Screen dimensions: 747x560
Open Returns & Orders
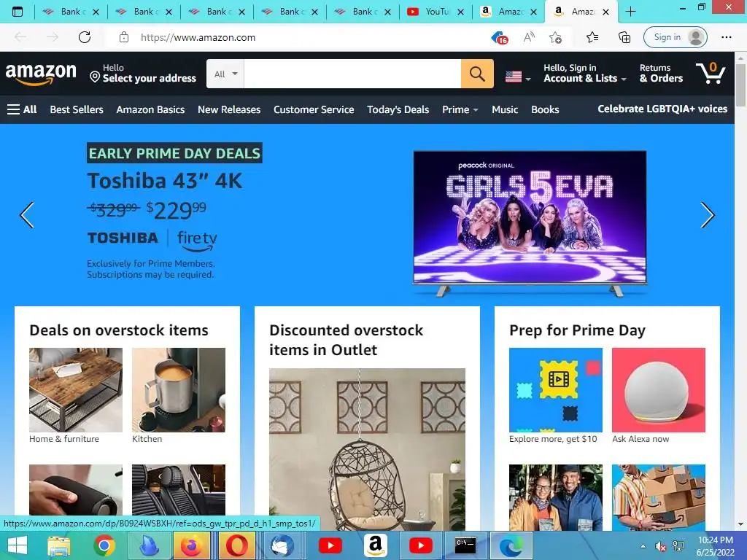[661, 74]
